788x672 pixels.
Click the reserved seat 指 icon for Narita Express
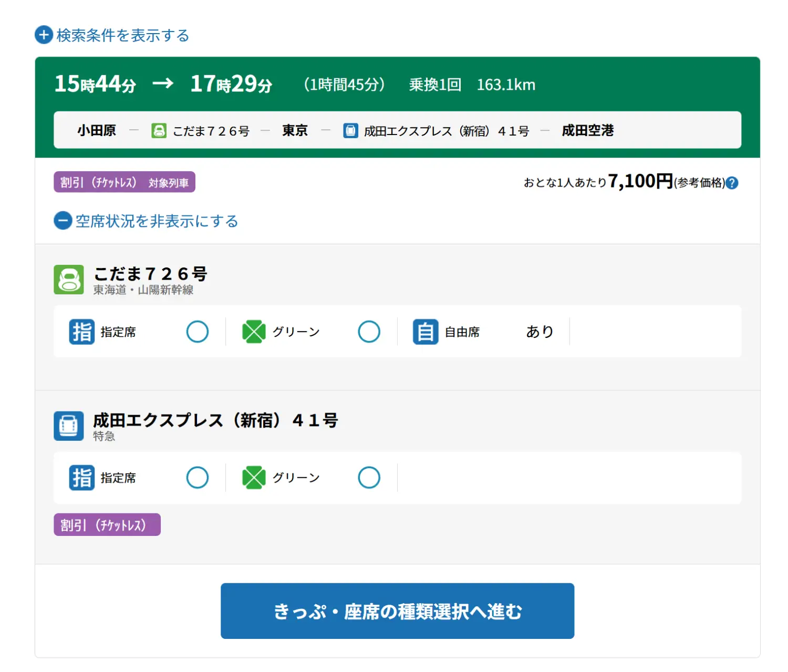[82, 478]
